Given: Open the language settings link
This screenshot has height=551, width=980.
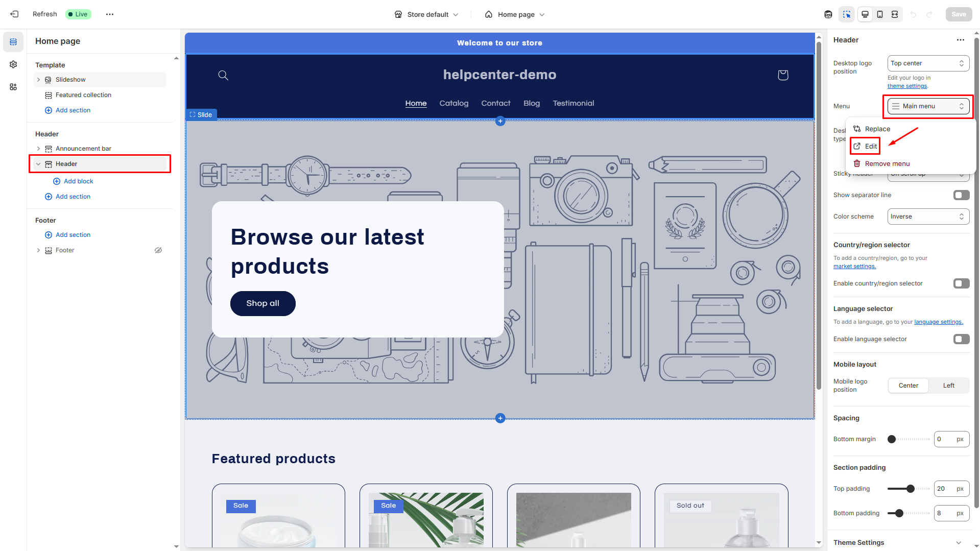Looking at the screenshot, I should pyautogui.click(x=938, y=322).
